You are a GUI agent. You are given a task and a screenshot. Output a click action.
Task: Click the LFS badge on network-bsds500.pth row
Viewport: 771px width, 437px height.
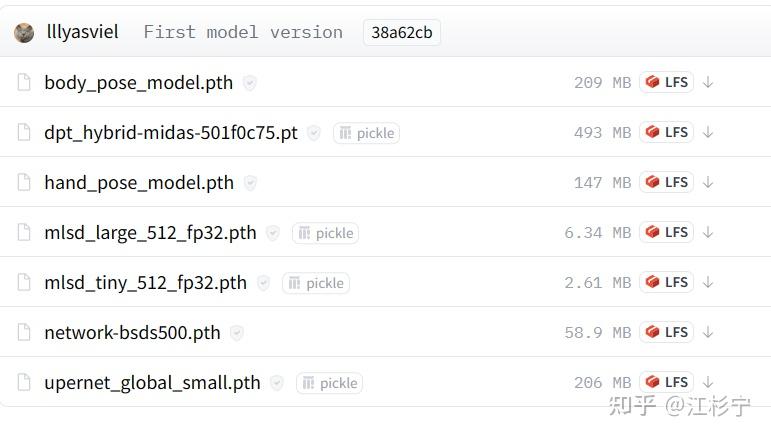pyautogui.click(x=666, y=332)
